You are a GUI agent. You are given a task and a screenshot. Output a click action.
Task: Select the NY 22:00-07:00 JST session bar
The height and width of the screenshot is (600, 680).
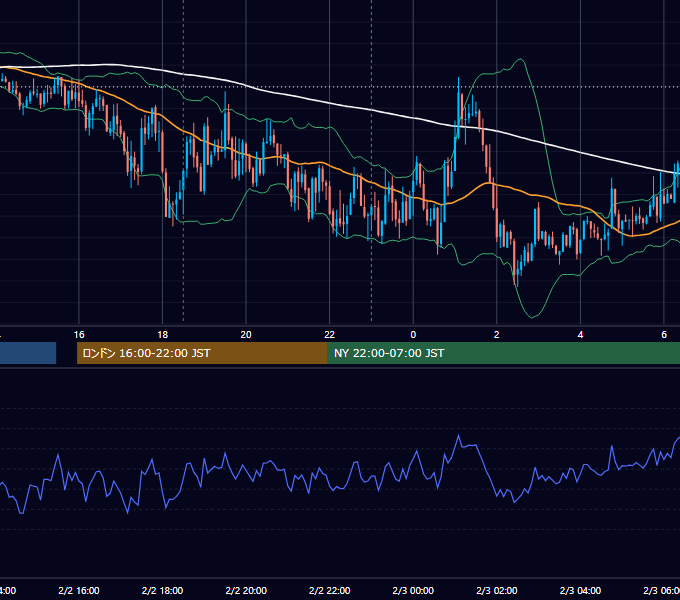pos(503,353)
